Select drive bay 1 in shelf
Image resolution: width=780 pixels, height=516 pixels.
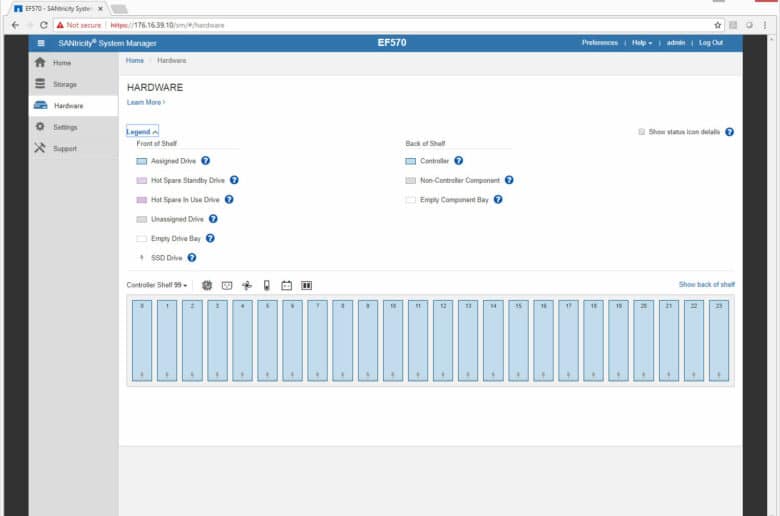(x=167, y=340)
